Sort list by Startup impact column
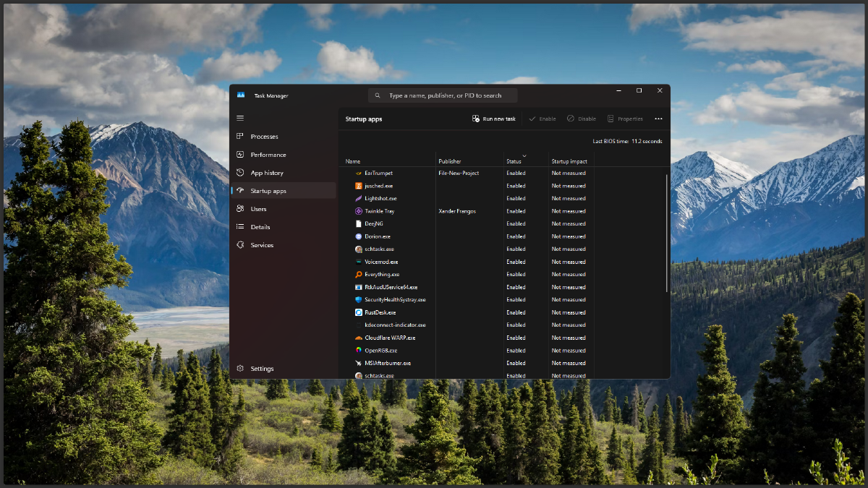This screenshot has height=488, width=868. [x=569, y=161]
